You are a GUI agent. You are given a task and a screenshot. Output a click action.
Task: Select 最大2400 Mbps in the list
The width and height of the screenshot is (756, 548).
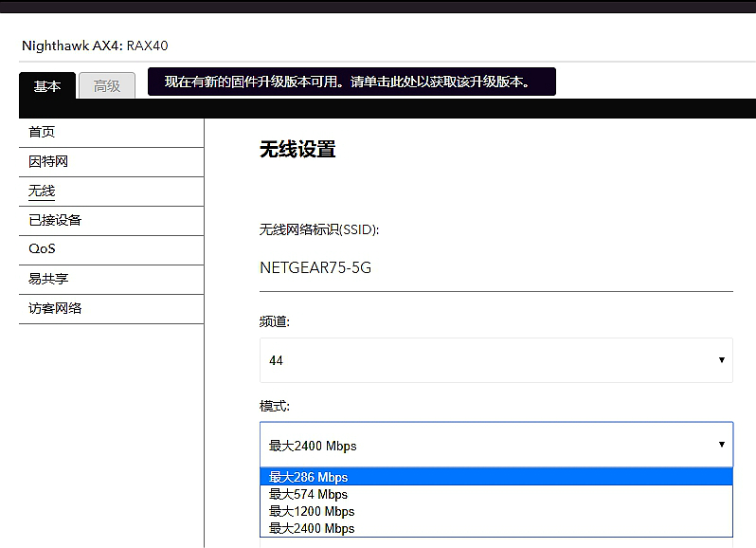pos(496,528)
